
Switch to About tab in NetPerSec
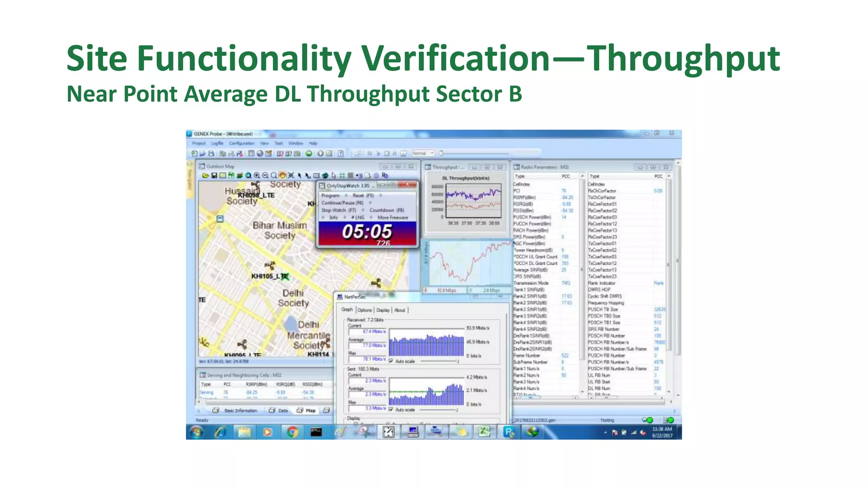400,310
